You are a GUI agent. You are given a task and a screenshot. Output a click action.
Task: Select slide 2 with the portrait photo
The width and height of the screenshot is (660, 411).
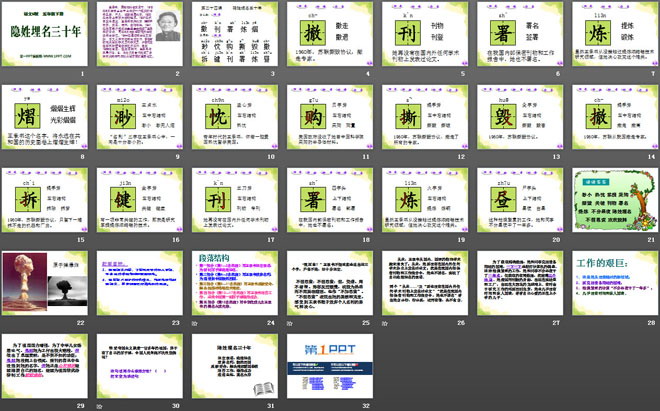tap(140, 34)
